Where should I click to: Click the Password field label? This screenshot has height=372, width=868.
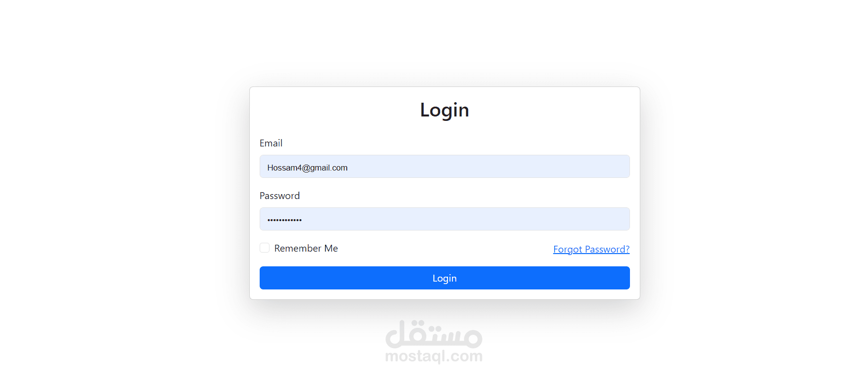point(279,196)
